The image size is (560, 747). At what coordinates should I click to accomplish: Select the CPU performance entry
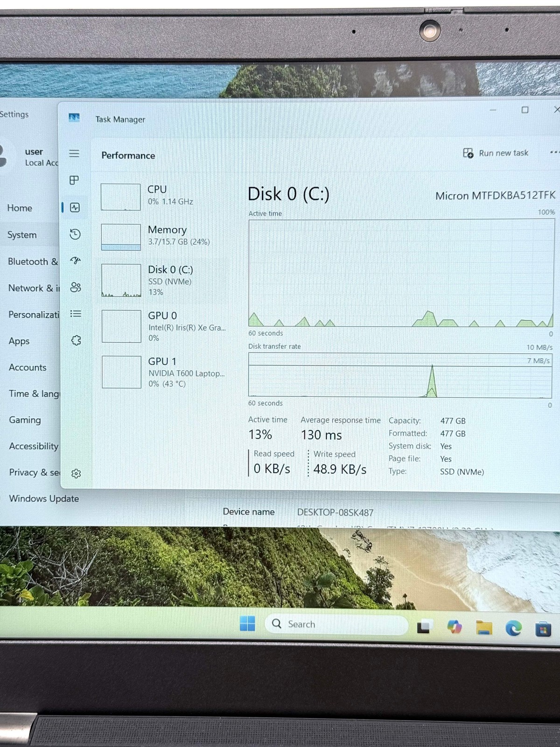[163, 197]
